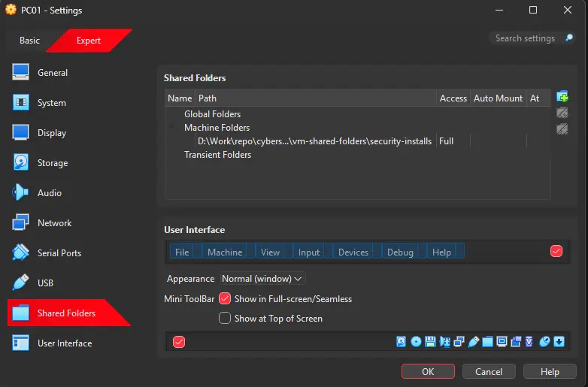588x387 pixels.
Task: Toggle the Input menu in menu bar editor
Action: coord(309,252)
